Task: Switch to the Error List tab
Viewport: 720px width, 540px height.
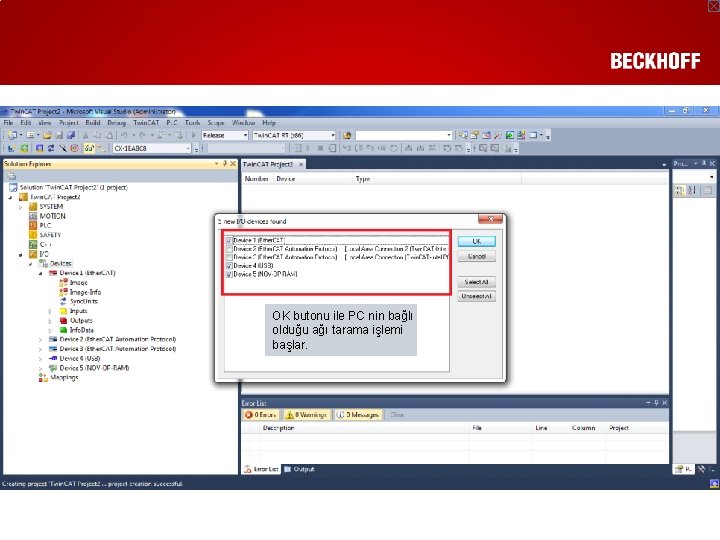Action: [261, 469]
